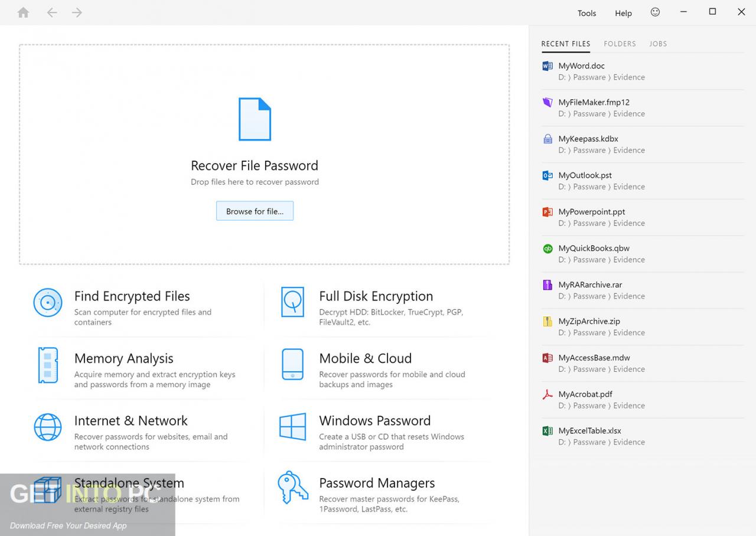Click the Word icon beside MyWord.doc
This screenshot has height=536, width=756.
pyautogui.click(x=548, y=66)
